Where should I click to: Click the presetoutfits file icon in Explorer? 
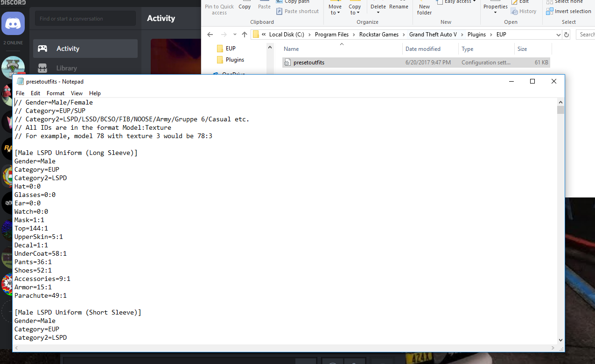[x=287, y=63]
